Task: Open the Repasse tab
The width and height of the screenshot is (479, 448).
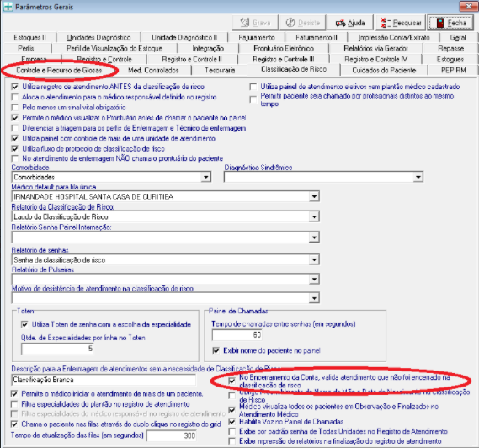Action: coord(450,48)
